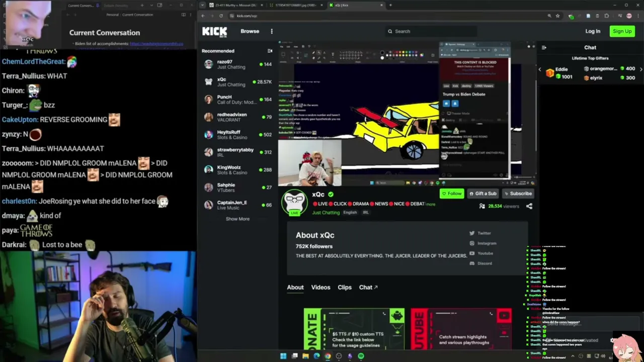The width and height of the screenshot is (644, 362).
Task: Open the Clips tab
Action: (x=345, y=288)
